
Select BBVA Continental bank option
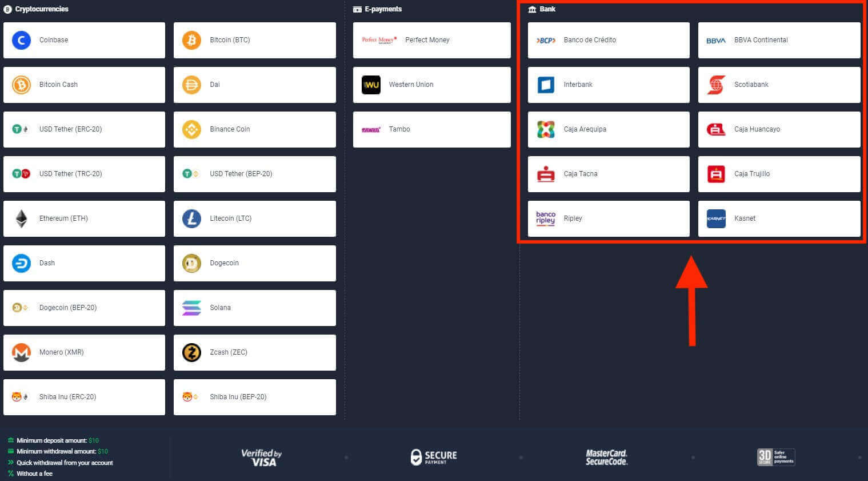(779, 40)
